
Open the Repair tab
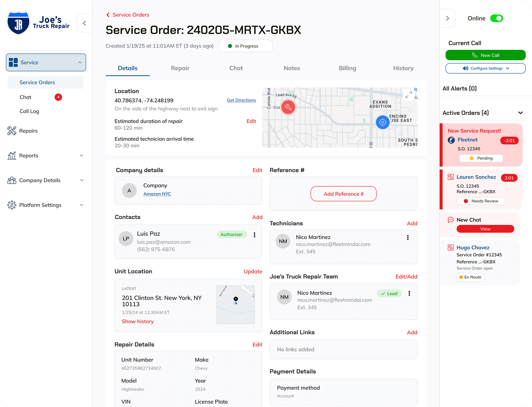pos(180,68)
